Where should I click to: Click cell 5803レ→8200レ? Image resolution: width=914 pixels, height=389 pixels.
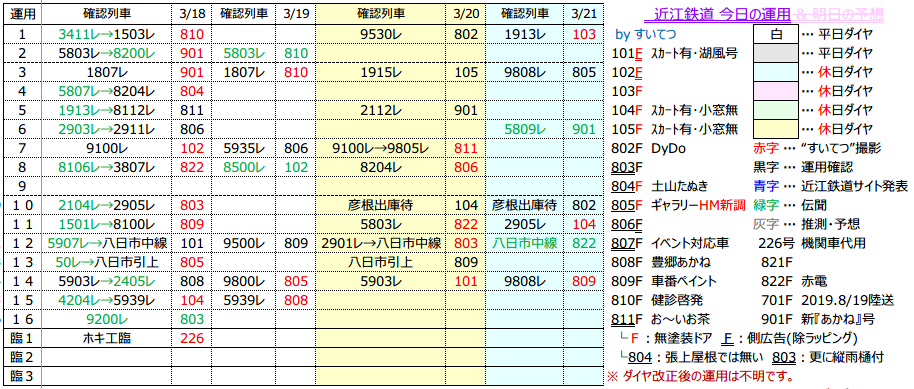click(x=106, y=54)
